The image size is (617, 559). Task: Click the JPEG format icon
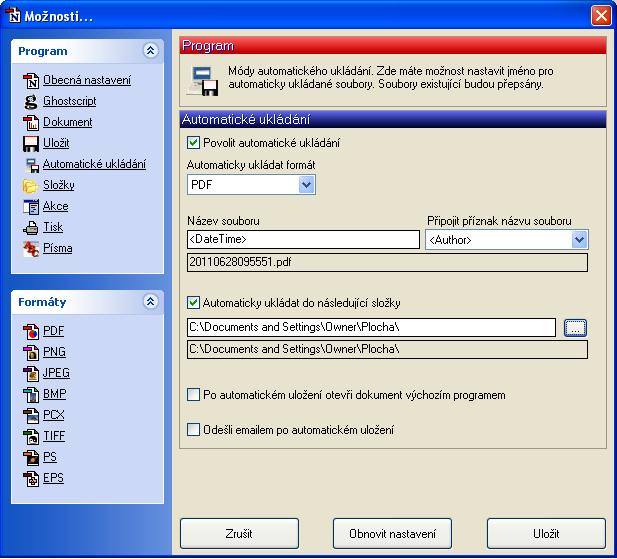[31, 373]
